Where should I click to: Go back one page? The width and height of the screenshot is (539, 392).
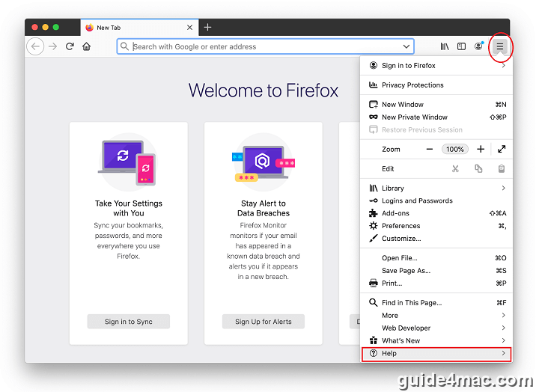coord(35,46)
